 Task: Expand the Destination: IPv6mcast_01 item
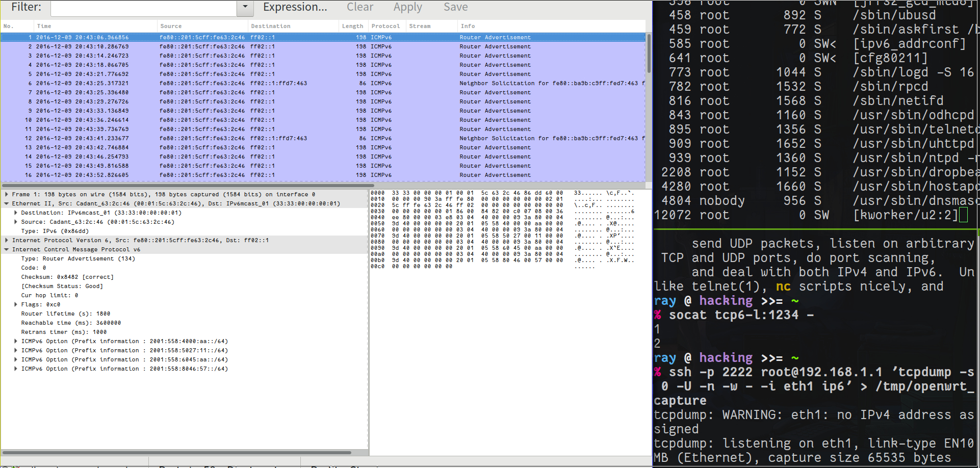coord(15,213)
